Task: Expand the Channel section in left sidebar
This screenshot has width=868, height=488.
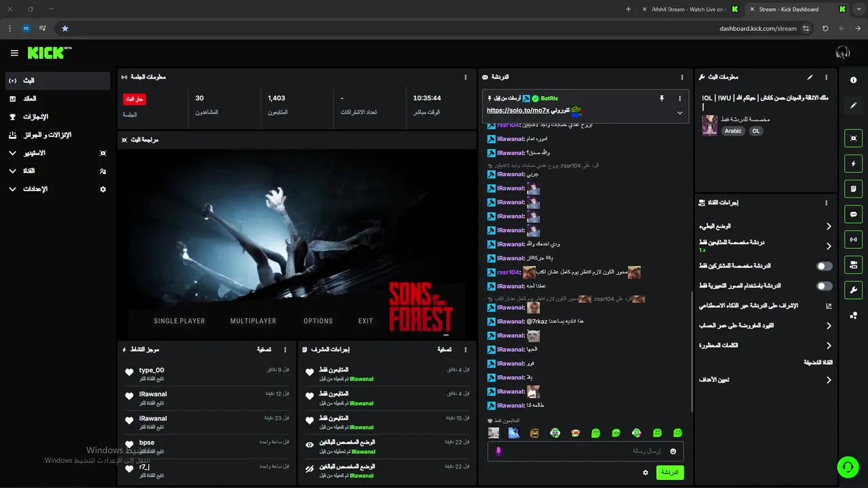Action: click(x=12, y=171)
